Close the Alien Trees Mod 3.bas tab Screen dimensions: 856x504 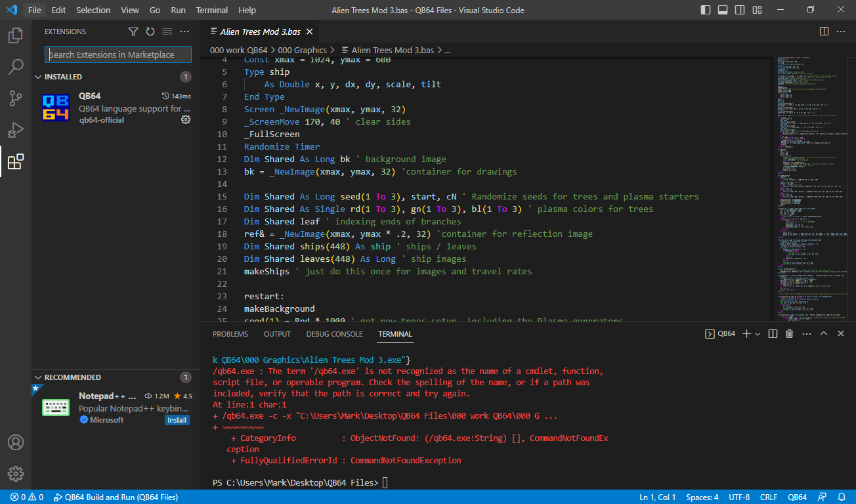310,31
